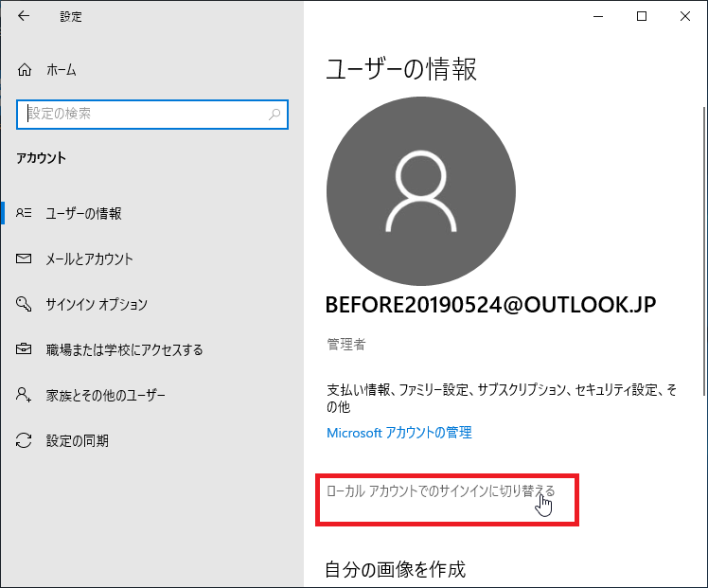Go back with the arrow icon
This screenshot has height=588, width=708.
(24, 16)
